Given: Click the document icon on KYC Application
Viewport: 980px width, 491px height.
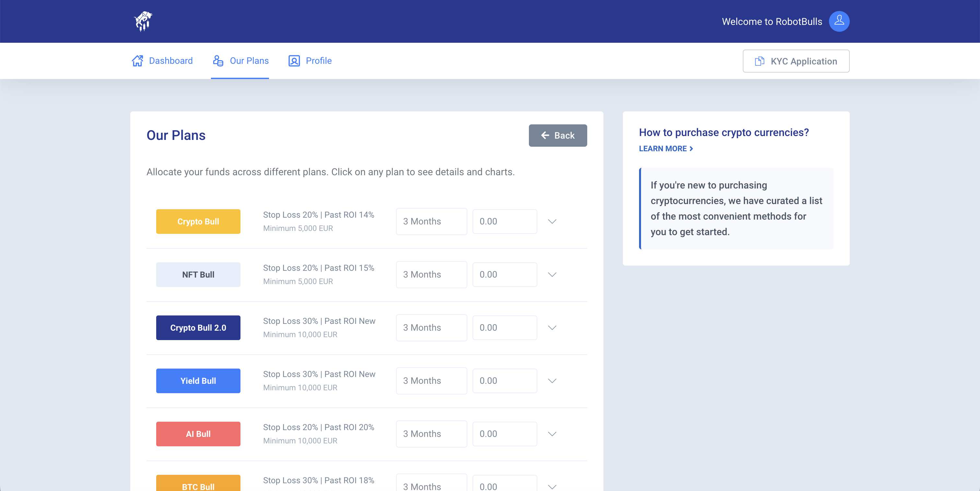Looking at the screenshot, I should [759, 61].
